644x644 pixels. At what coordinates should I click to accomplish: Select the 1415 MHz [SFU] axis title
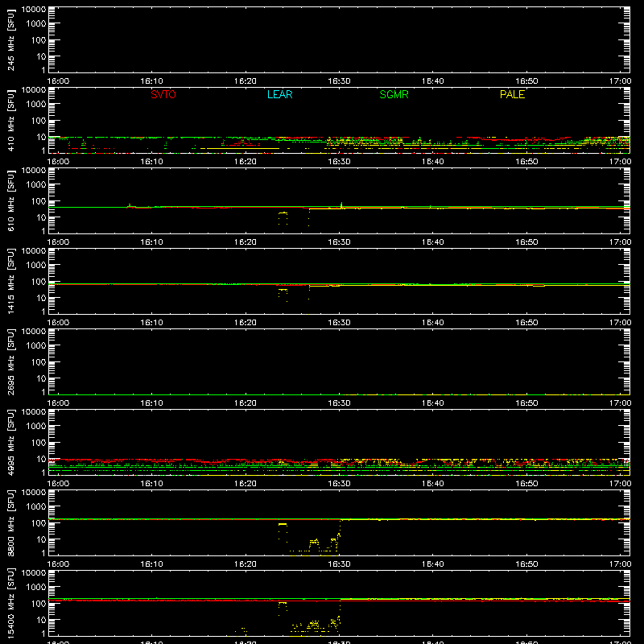click(x=11, y=281)
